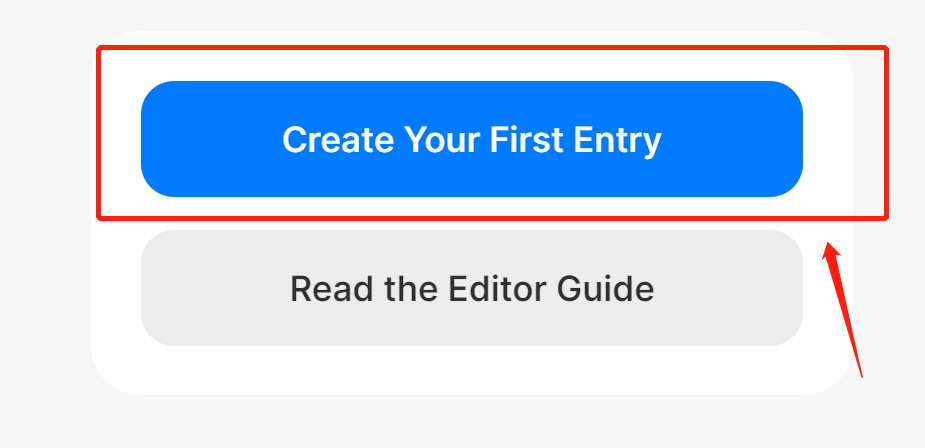Tap the 'First Entry' text on blue button
925x448 pixels.
pos(575,140)
